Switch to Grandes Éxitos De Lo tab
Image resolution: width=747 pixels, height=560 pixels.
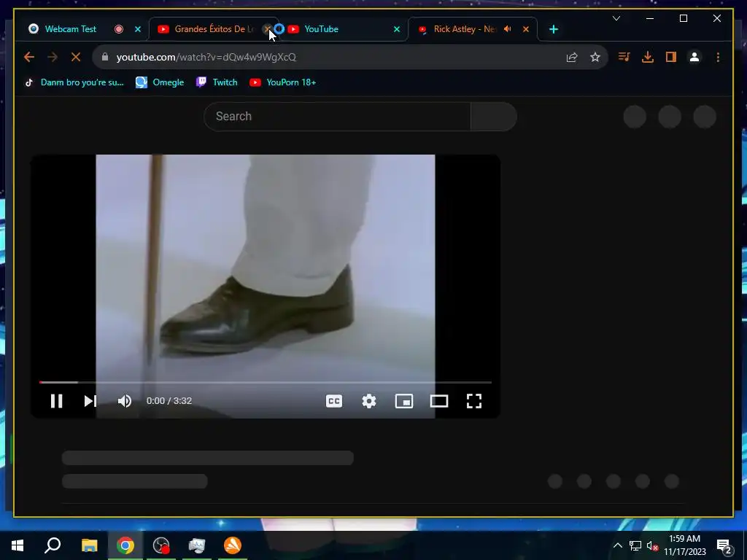[214, 29]
